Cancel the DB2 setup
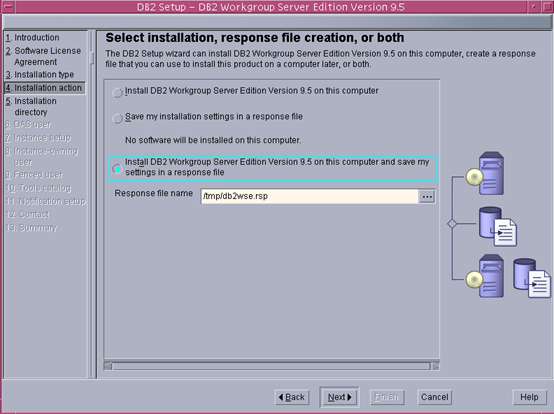 point(434,397)
